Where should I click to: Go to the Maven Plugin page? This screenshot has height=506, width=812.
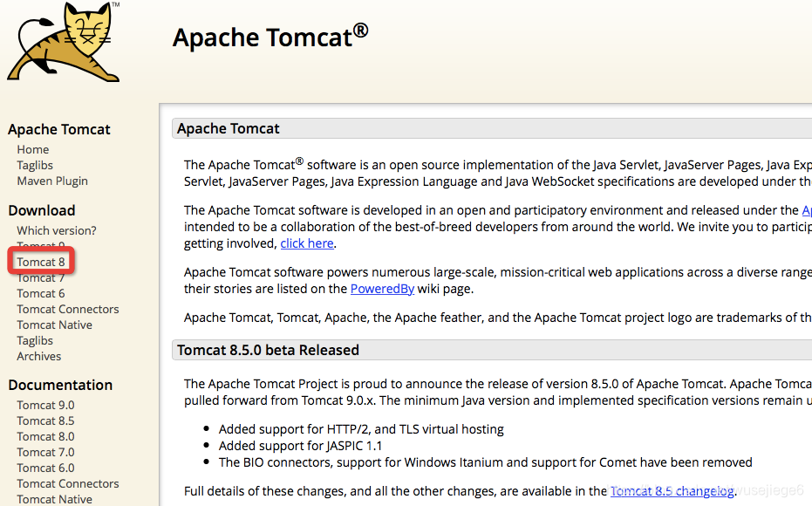tap(52, 181)
